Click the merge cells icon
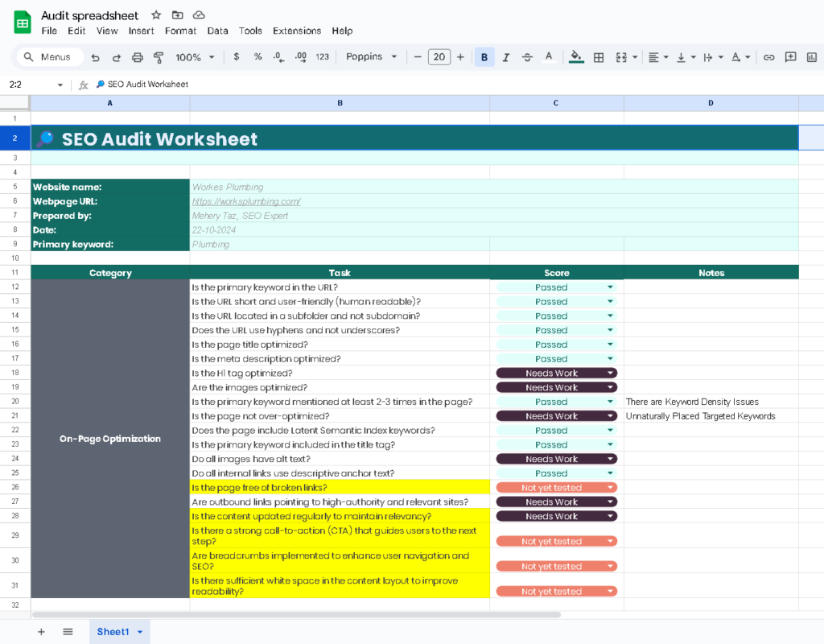824x644 pixels. click(621, 57)
